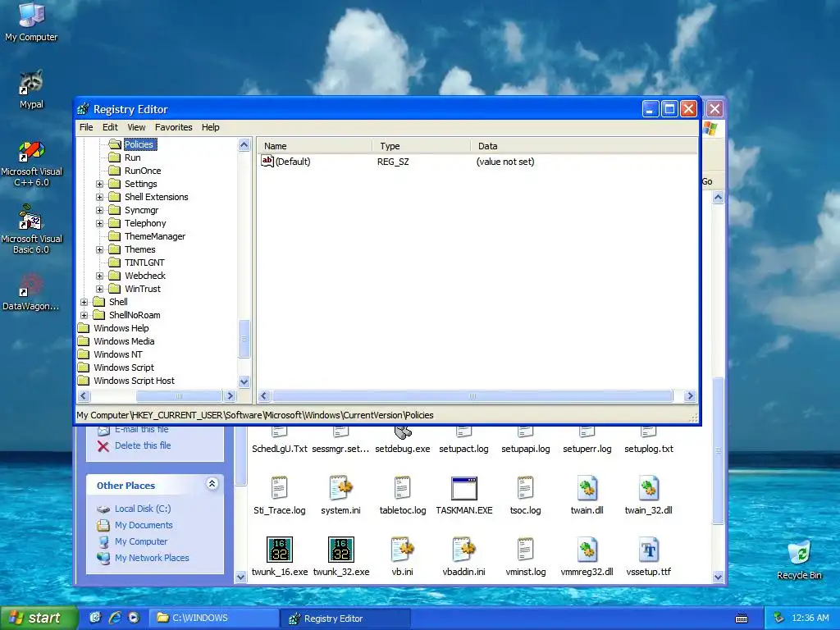Expand the Settings registry key
Image resolution: width=840 pixels, height=630 pixels.
point(99,184)
